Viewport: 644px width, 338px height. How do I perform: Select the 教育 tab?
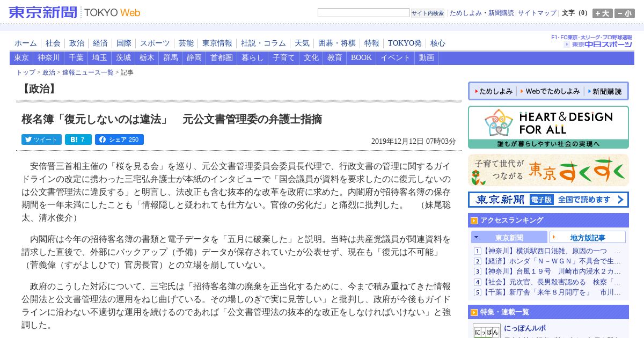point(335,58)
